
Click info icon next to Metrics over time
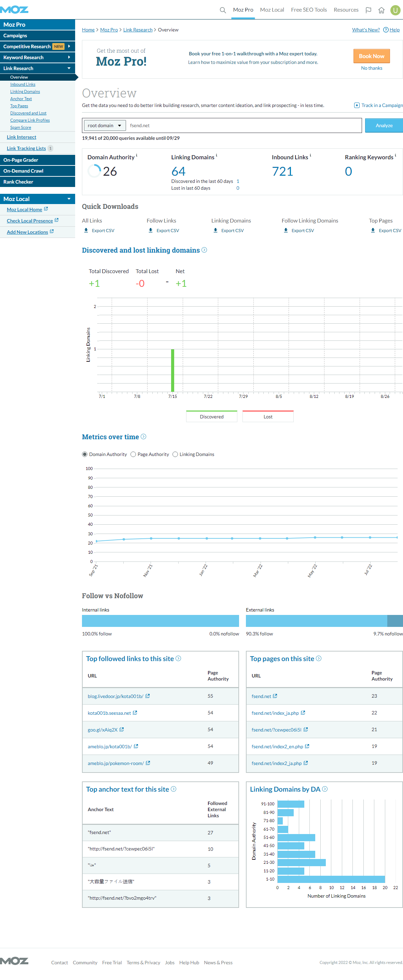[143, 437]
